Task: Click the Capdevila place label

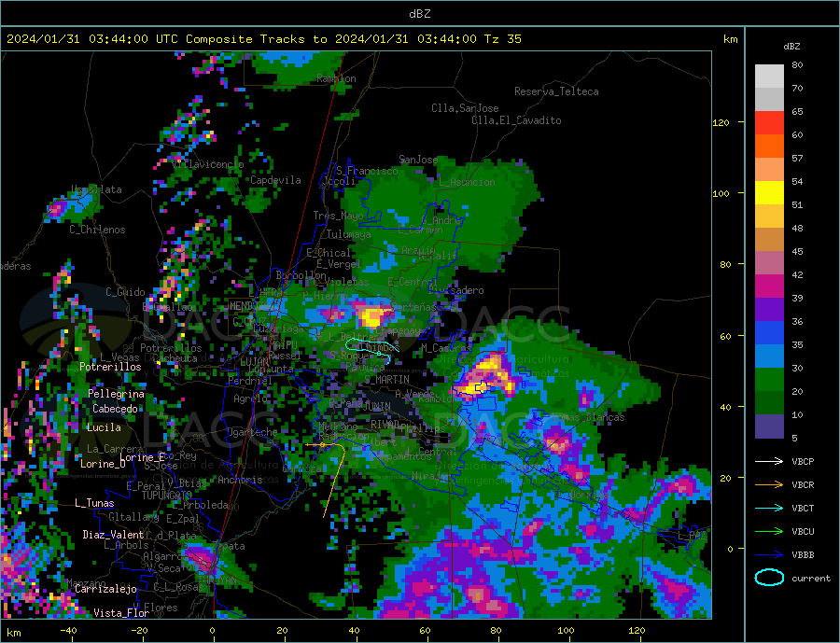Action: [x=276, y=180]
